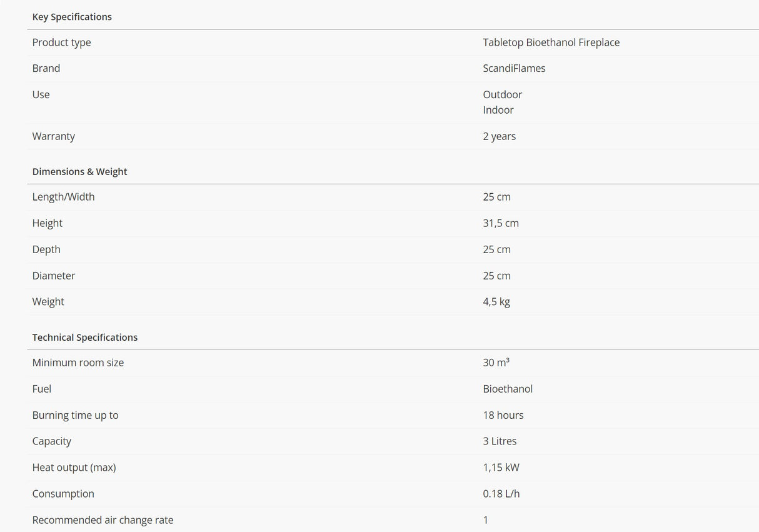Select the Tabletop Bioethanol Fireplace value

tap(551, 43)
